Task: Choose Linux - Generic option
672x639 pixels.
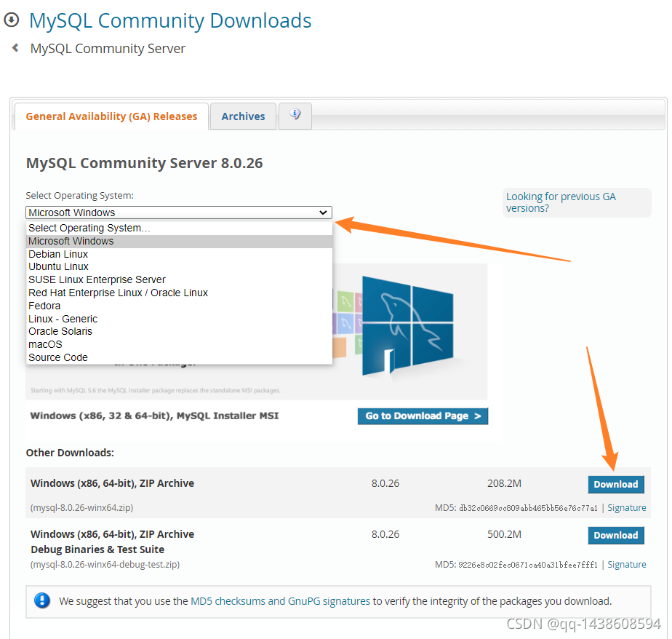Action: point(179,319)
